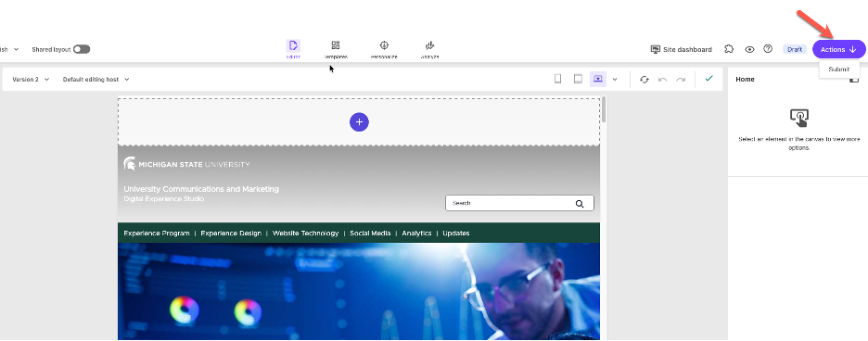The image size is (868, 341).
Task: Expand the Version 2 dropdown
Action: point(31,79)
